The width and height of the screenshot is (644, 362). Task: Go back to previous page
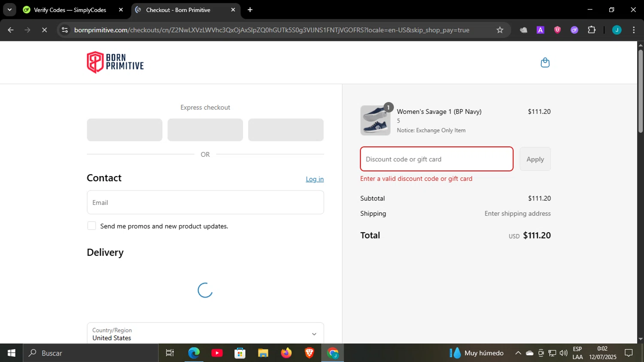(11, 30)
